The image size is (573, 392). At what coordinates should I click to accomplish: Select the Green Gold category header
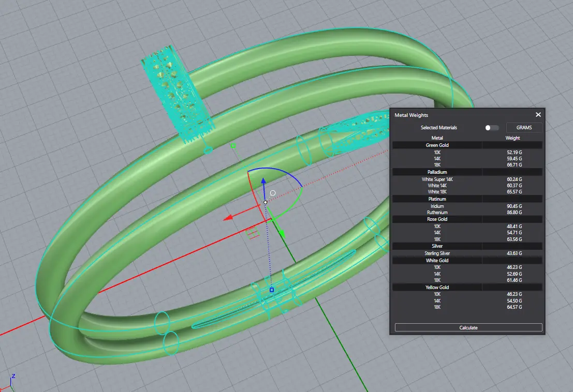(437, 145)
